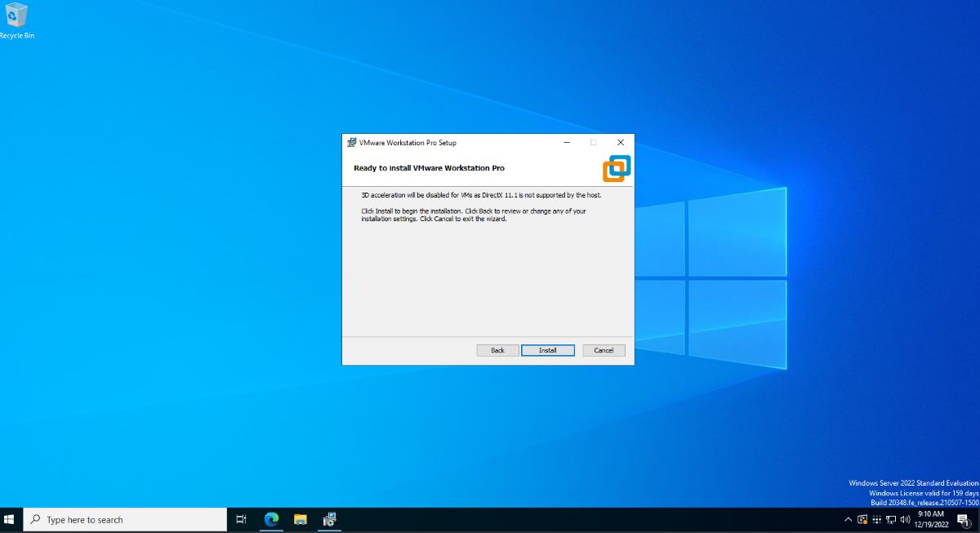Cancel the VMware Workstation setup wizard
The height and width of the screenshot is (533, 980).
[x=604, y=350]
